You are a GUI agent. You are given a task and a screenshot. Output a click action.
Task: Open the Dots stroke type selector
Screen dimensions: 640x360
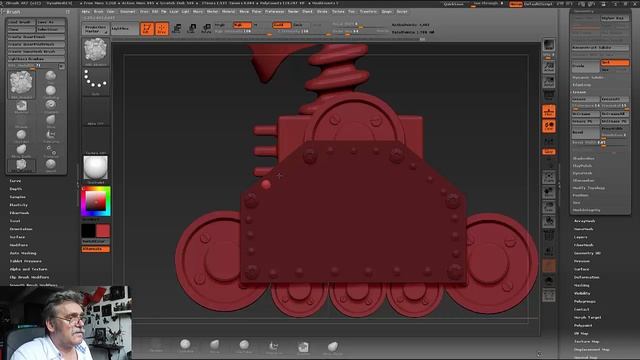point(96,82)
